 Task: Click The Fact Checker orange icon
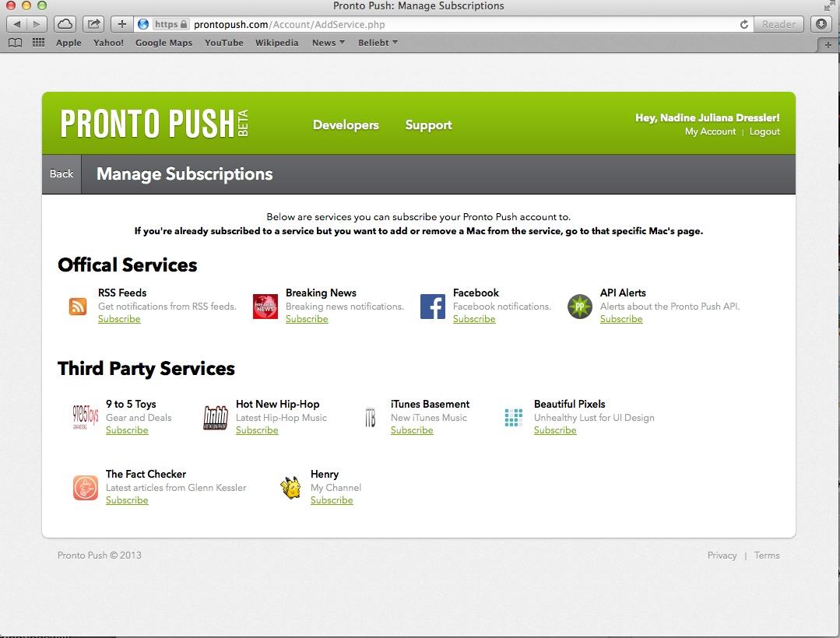(86, 488)
